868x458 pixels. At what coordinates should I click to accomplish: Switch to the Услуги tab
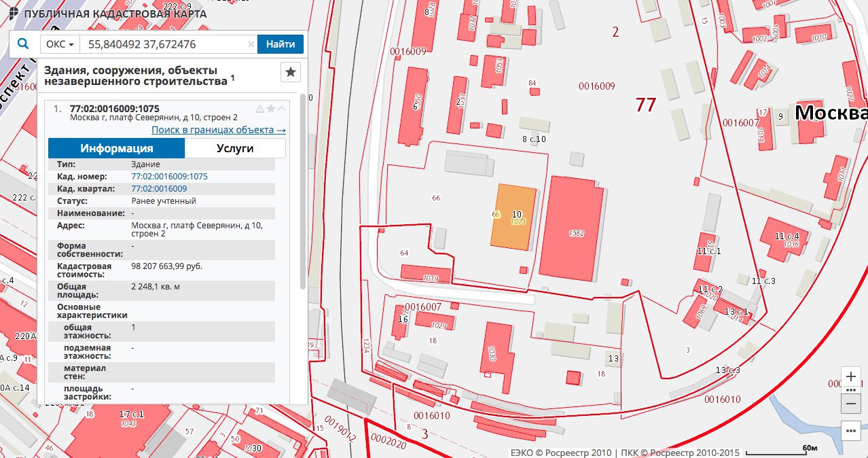(x=235, y=148)
